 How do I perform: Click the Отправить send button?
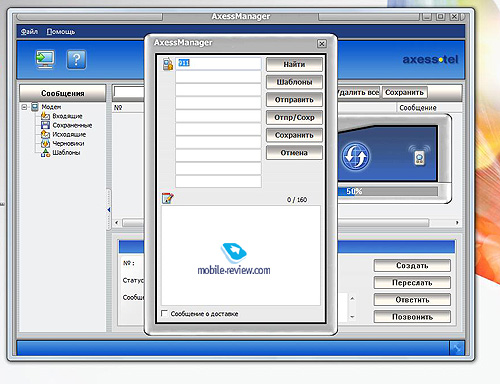294,100
